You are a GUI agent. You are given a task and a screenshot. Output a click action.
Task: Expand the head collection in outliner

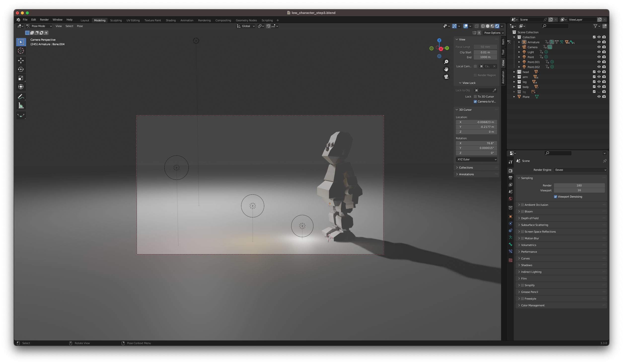tap(514, 72)
